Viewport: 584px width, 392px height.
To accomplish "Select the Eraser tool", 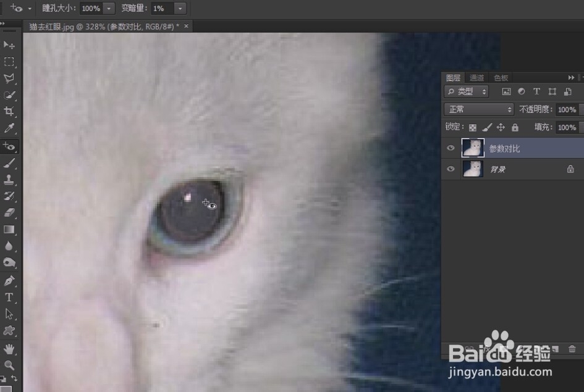I will pos(9,212).
